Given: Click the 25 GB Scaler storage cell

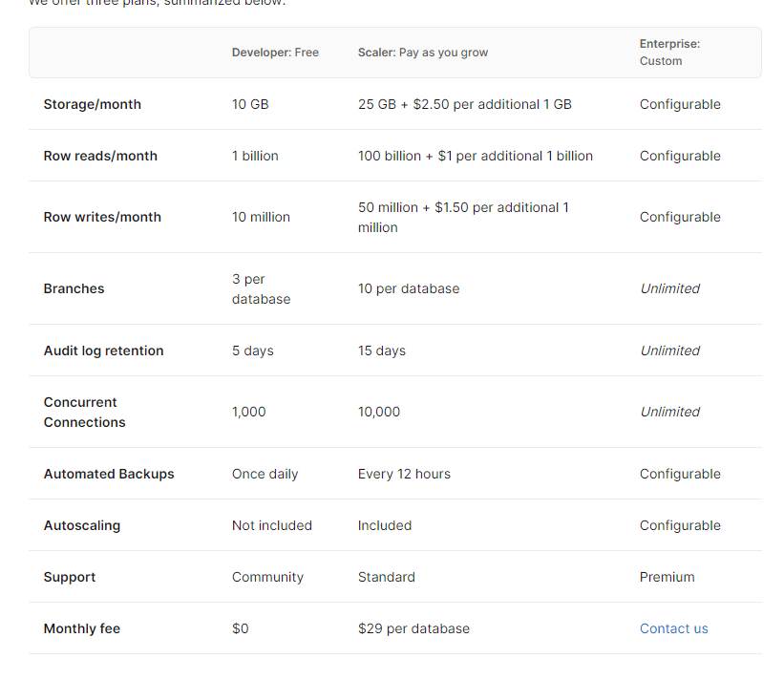Looking at the screenshot, I should click(464, 104).
